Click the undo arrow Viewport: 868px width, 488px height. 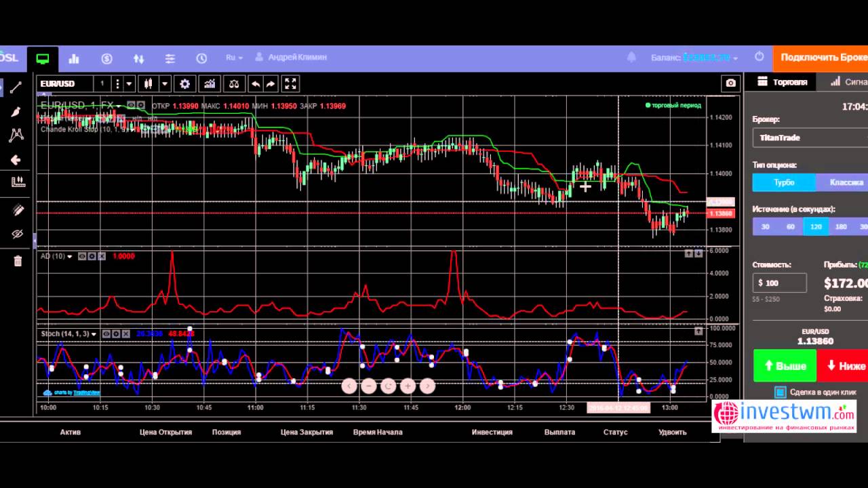click(256, 84)
